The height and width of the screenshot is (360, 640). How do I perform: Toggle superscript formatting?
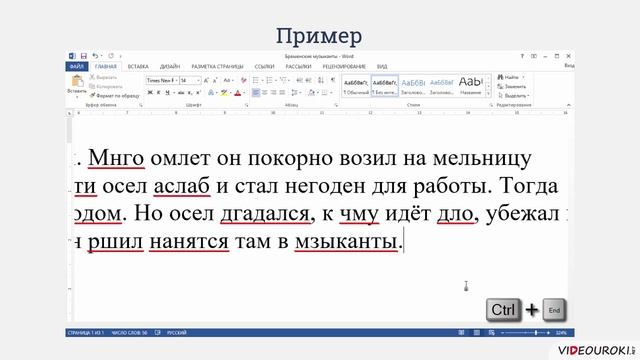point(198,93)
